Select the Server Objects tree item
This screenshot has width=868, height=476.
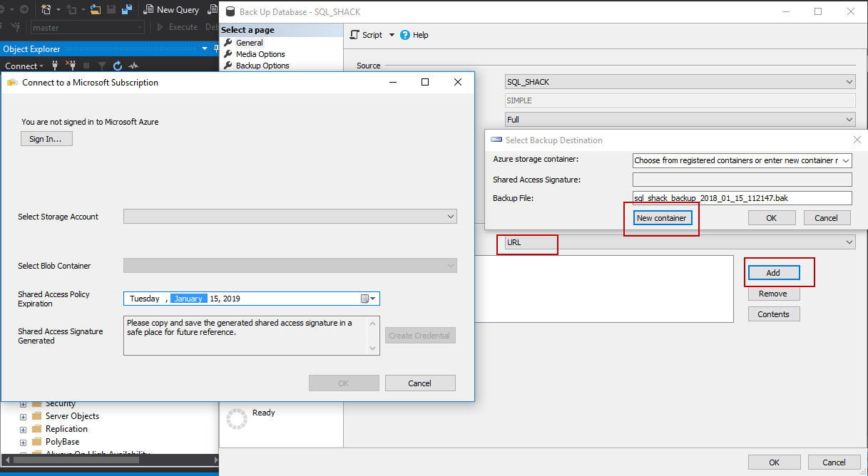72,416
